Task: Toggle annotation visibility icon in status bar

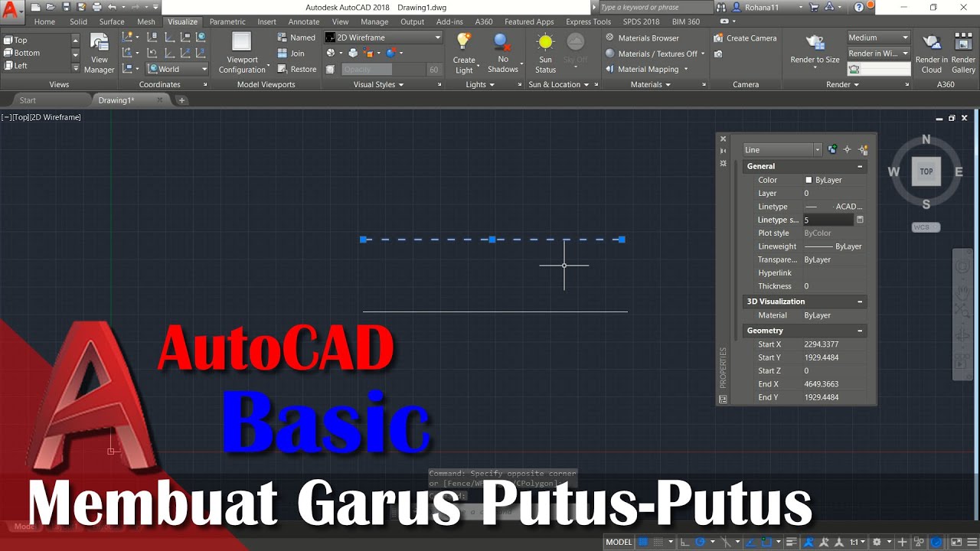Action: tap(809, 542)
